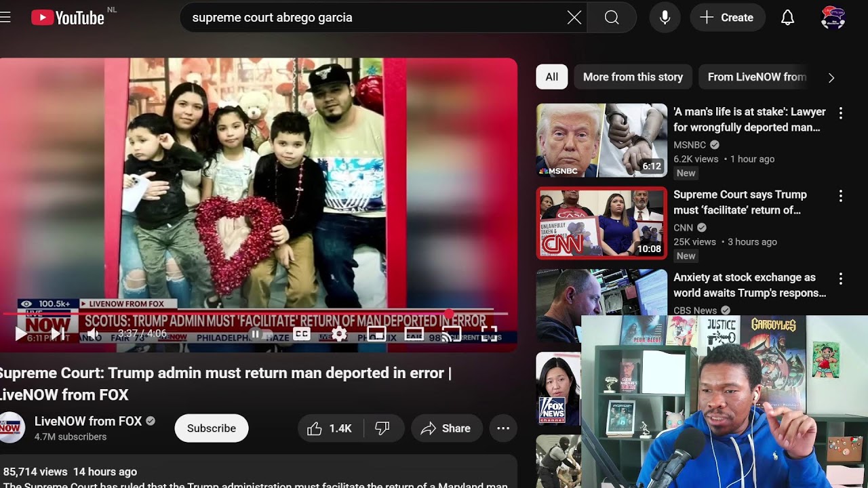868x488 pixels.
Task: Seek using the red progress bar scrubber
Action: (x=449, y=314)
